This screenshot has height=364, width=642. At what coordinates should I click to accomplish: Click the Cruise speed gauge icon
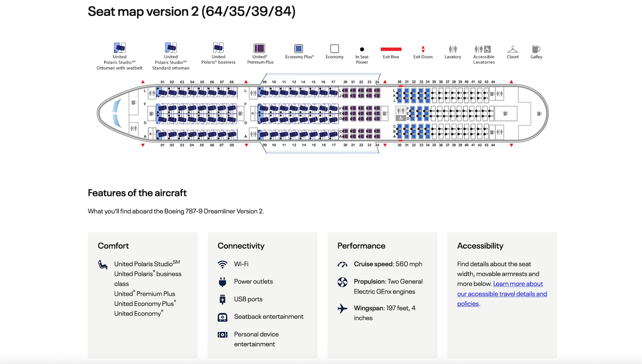tap(342, 265)
